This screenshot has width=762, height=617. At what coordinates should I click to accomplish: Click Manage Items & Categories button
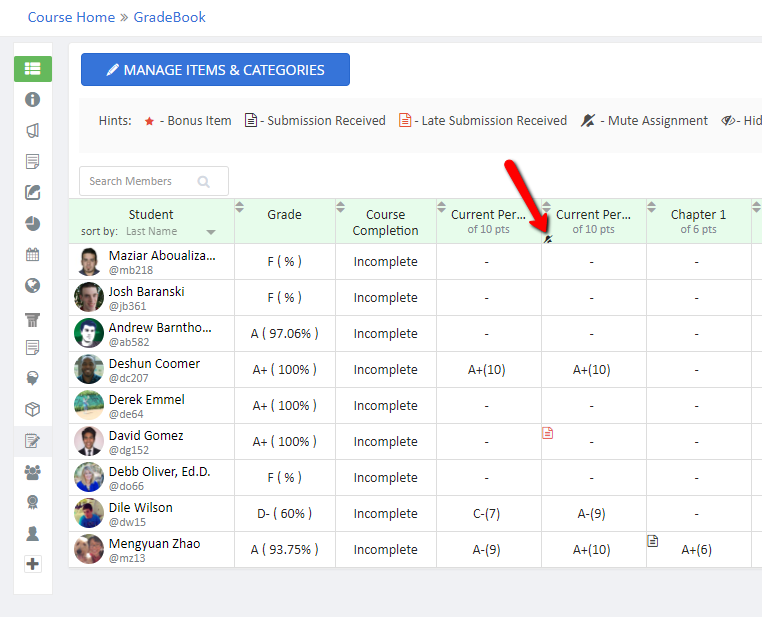pos(215,70)
